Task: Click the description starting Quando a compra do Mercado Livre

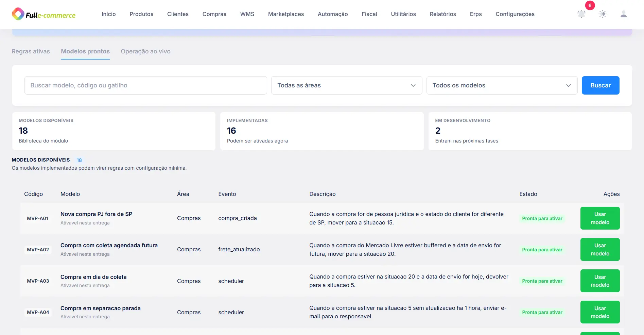Action: point(405,249)
